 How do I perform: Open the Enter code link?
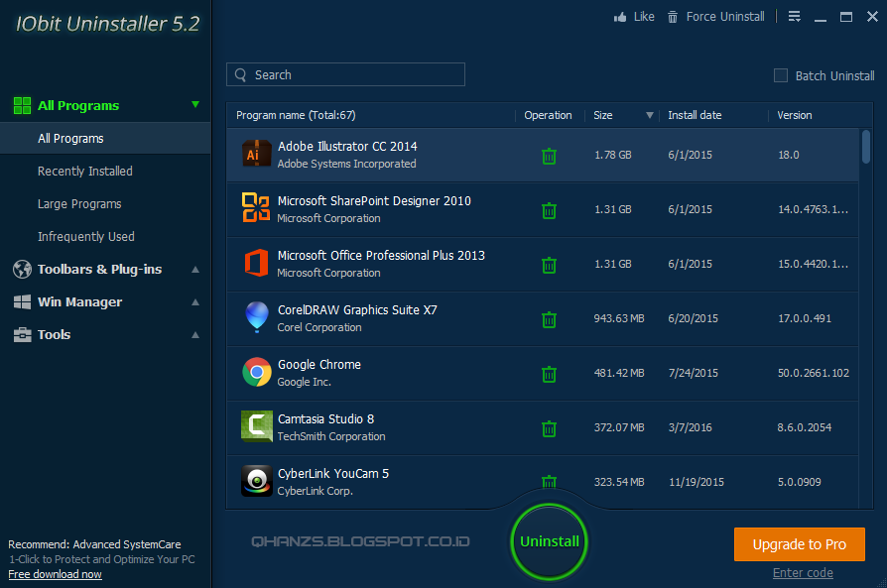(802, 572)
